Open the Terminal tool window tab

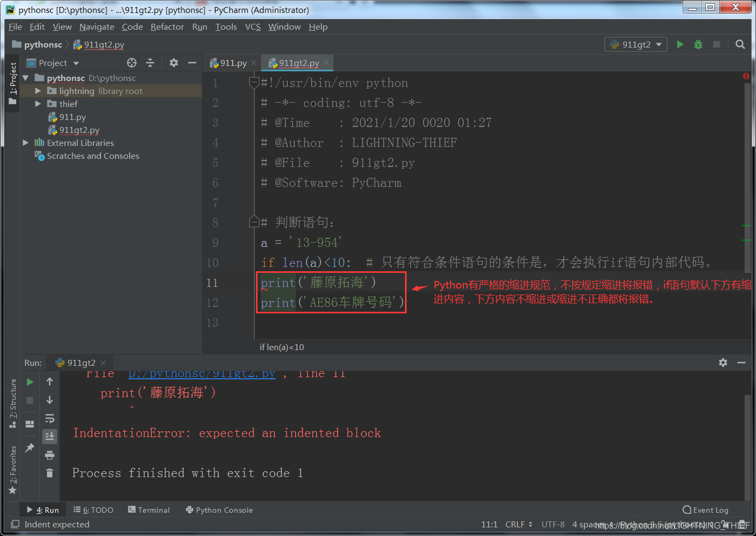tap(148, 510)
